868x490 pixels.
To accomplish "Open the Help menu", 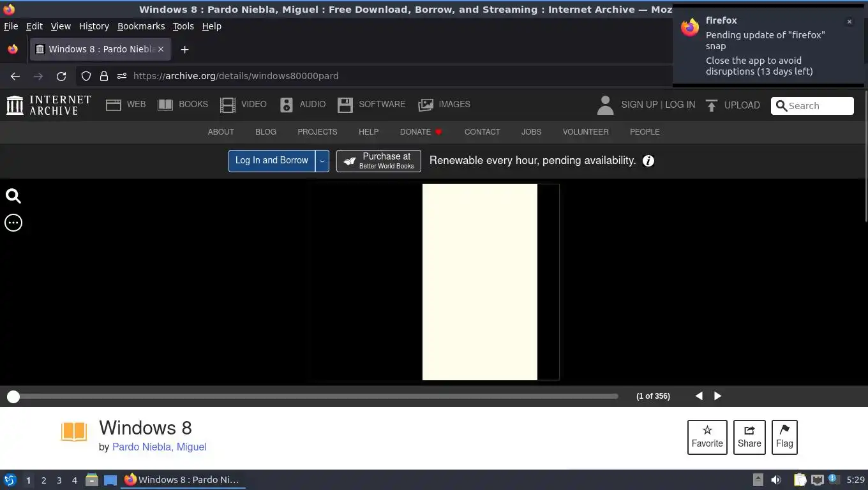I will [211, 26].
